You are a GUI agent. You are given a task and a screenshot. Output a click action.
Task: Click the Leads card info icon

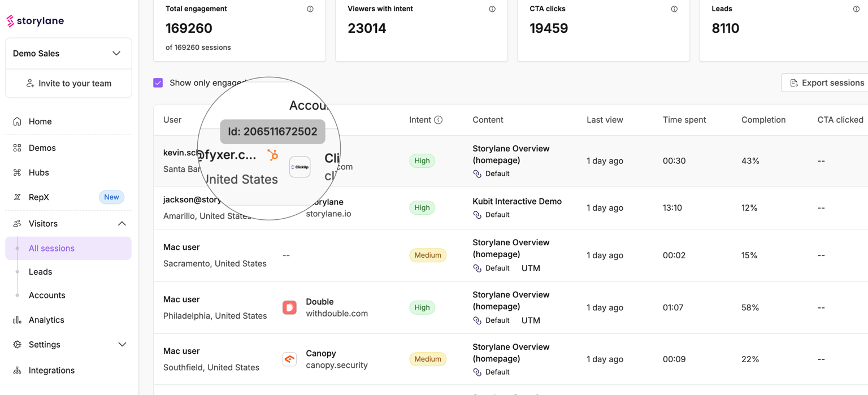click(x=856, y=9)
